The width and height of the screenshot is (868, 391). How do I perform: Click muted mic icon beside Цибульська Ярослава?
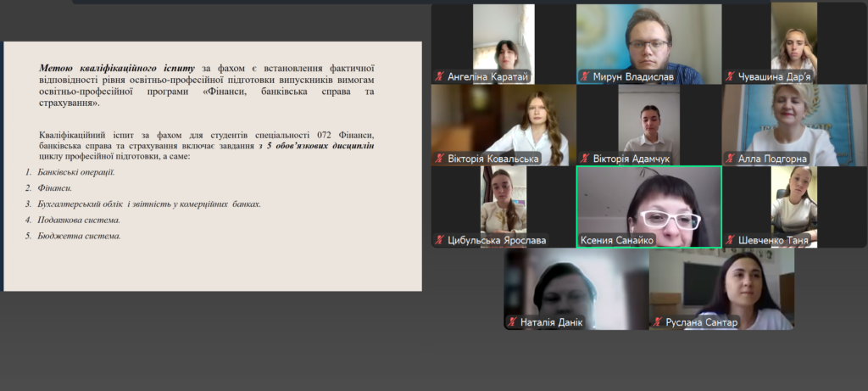pos(440,241)
